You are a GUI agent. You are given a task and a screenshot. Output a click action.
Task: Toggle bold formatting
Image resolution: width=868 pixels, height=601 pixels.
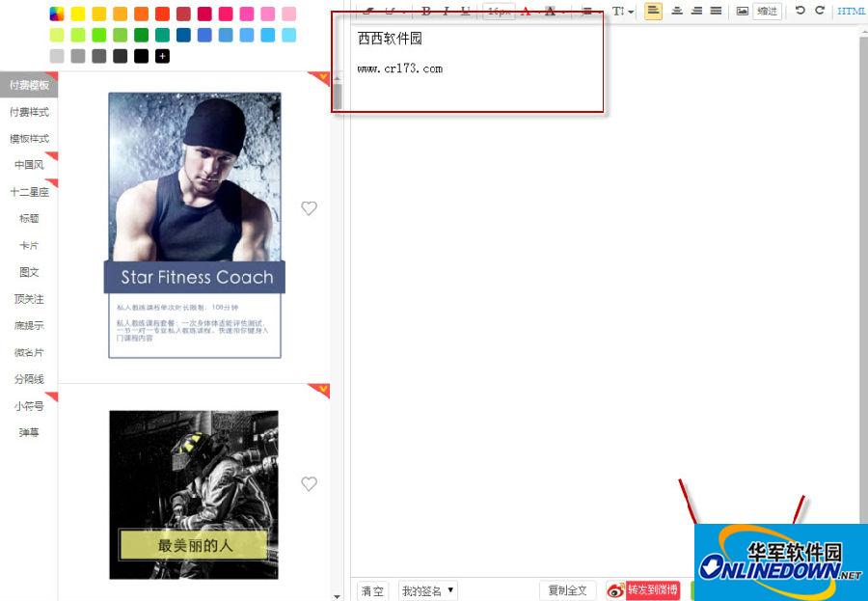(425, 11)
